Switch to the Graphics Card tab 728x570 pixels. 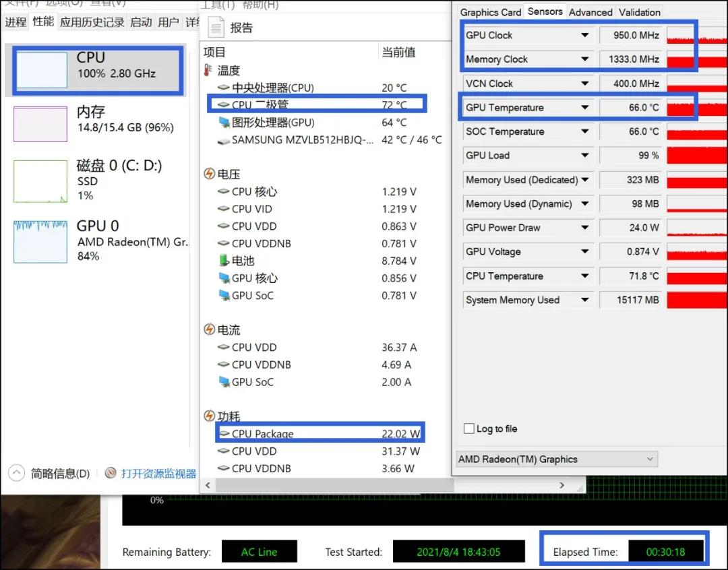[490, 12]
